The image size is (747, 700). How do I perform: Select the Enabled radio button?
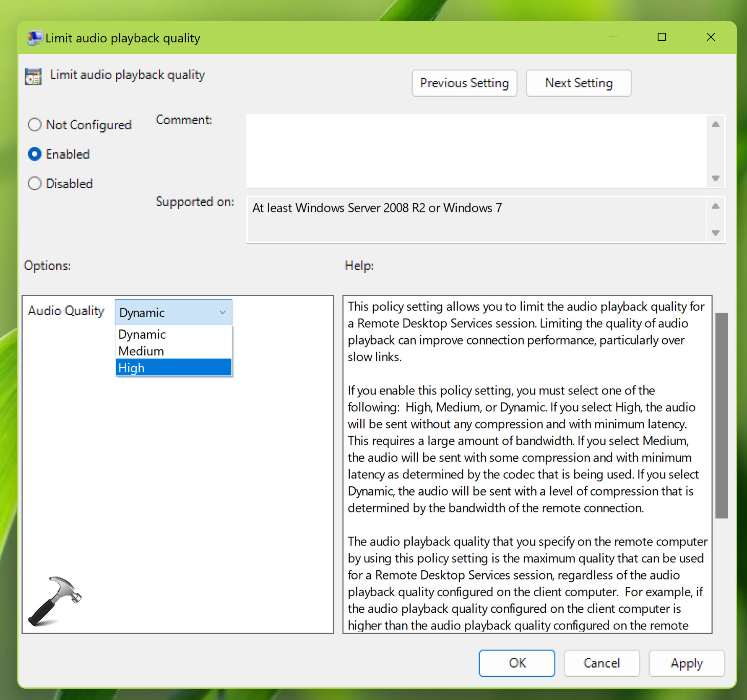pyautogui.click(x=35, y=154)
